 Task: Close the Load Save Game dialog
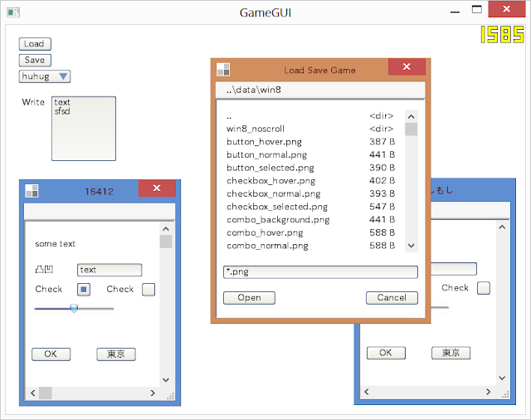coord(407,66)
